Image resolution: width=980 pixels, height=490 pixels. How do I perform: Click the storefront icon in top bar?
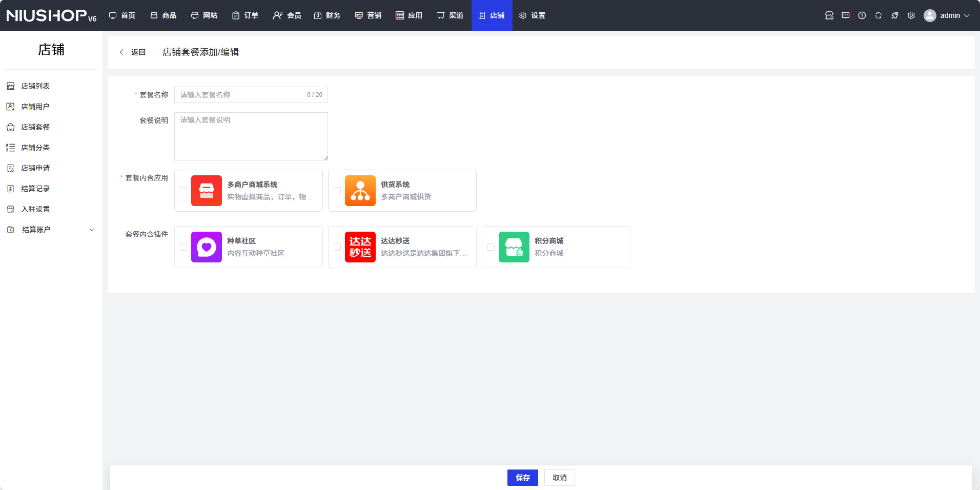[829, 15]
